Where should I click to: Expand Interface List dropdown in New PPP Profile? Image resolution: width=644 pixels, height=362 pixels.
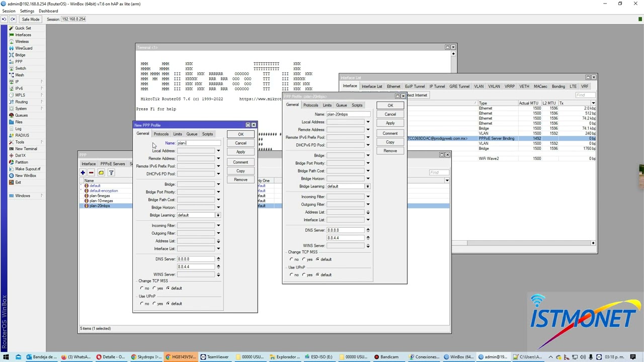pos(218,249)
